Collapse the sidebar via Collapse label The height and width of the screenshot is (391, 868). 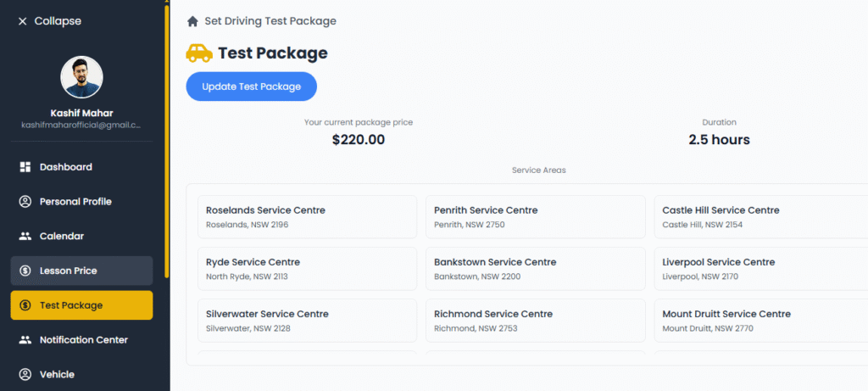[58, 21]
